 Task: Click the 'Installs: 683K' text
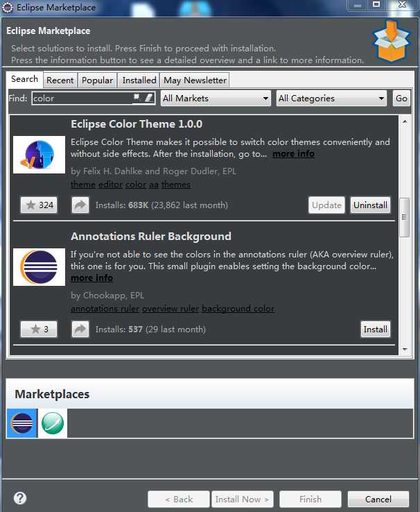(121, 205)
